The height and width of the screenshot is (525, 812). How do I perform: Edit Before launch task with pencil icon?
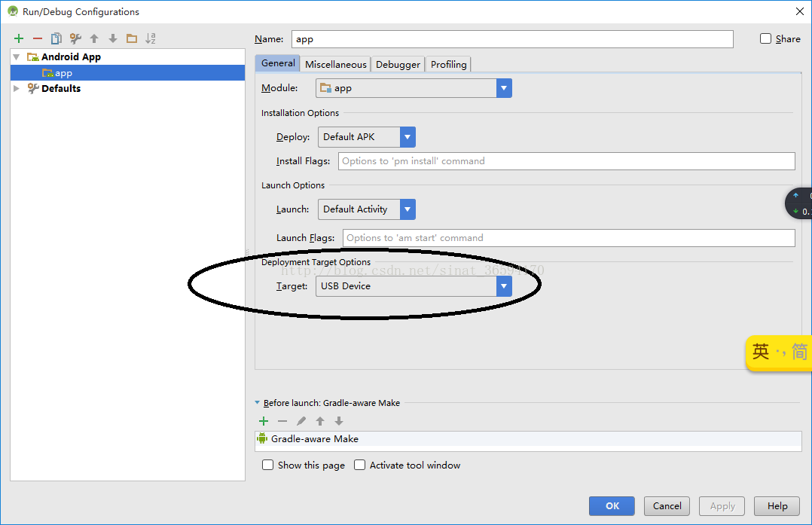click(301, 421)
